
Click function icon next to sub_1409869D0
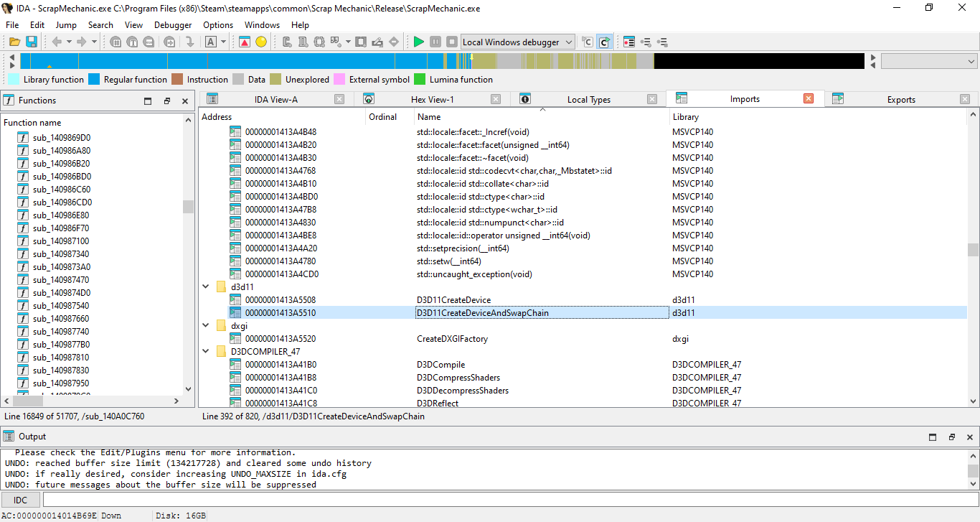[23, 138]
